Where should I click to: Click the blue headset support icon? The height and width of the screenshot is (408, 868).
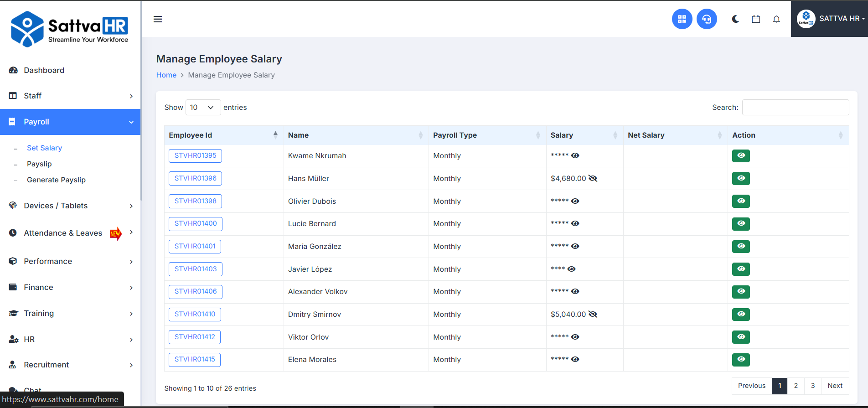(706, 19)
